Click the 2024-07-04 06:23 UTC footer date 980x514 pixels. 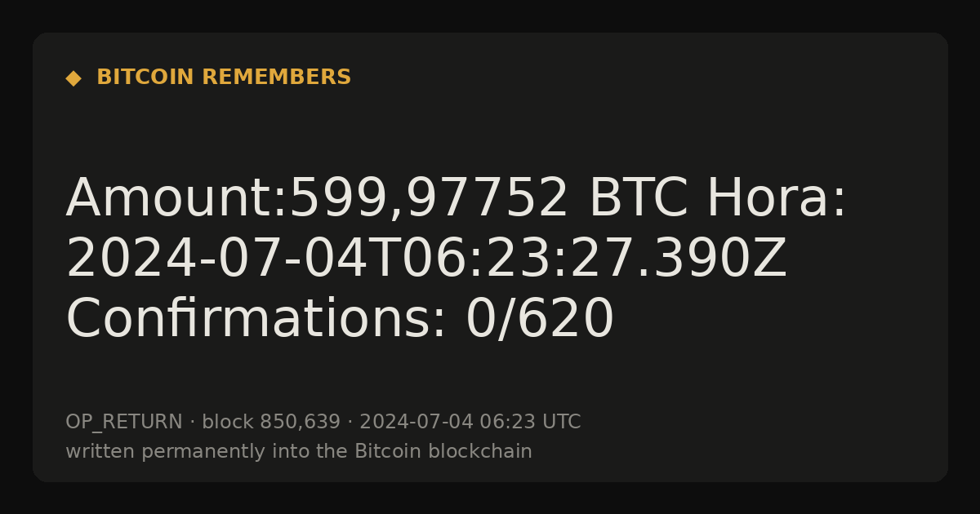(470, 423)
